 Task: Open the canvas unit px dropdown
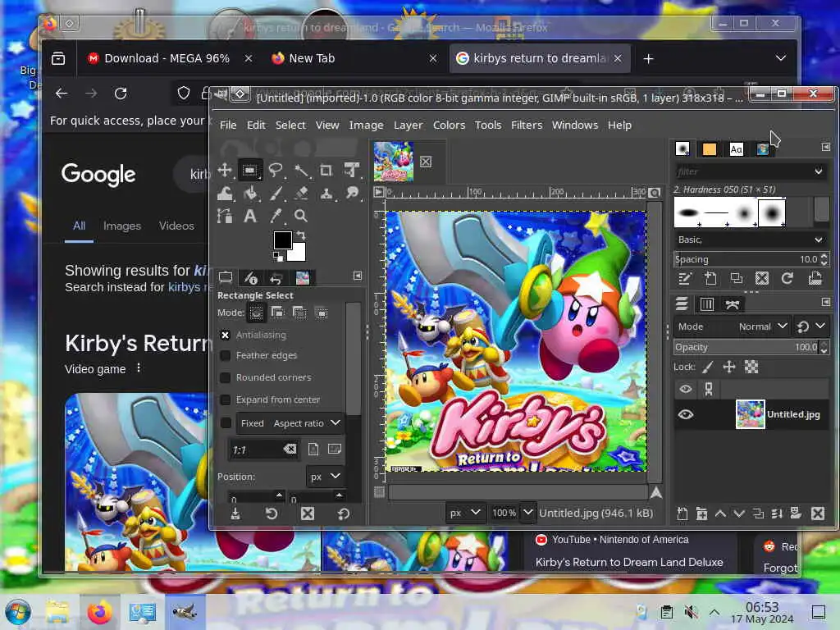(x=464, y=513)
